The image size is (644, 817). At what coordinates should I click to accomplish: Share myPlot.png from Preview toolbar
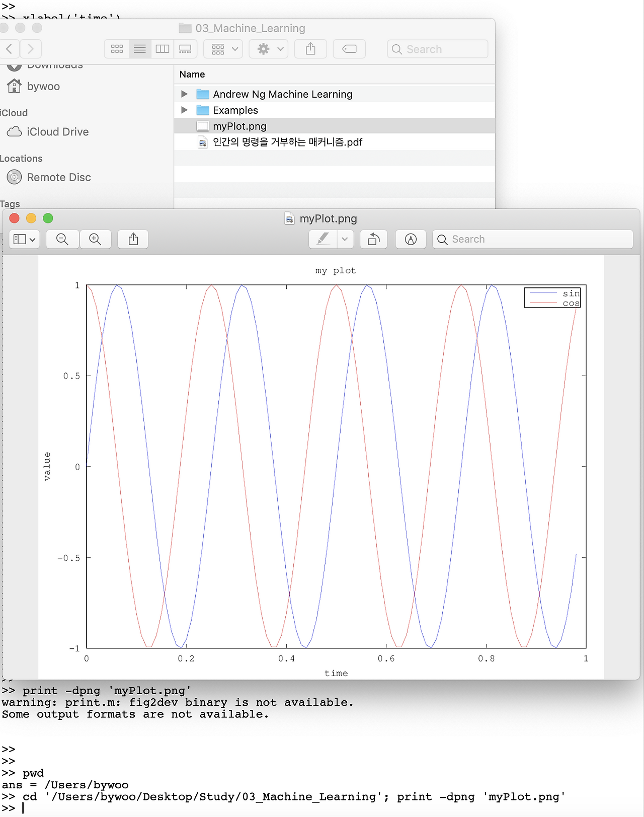[x=133, y=239]
